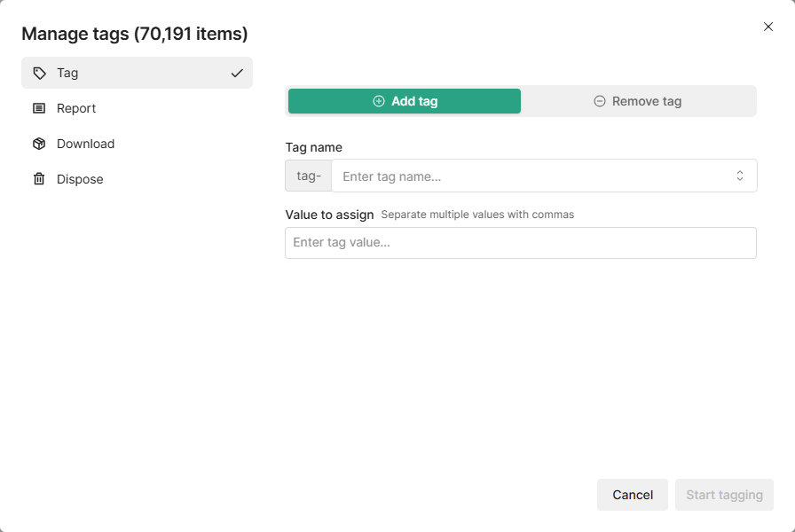The width and height of the screenshot is (795, 532).
Task: Switch to Remove tag mode
Action: (638, 101)
